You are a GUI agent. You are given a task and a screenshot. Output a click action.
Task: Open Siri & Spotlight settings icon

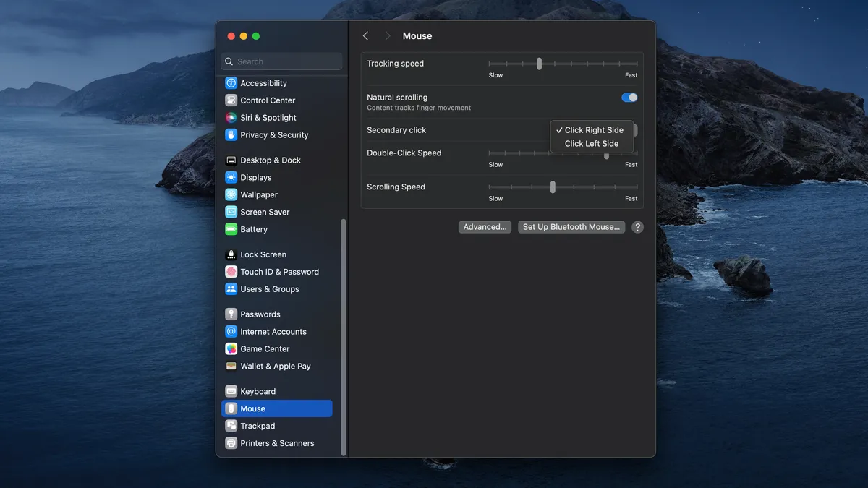coord(231,118)
